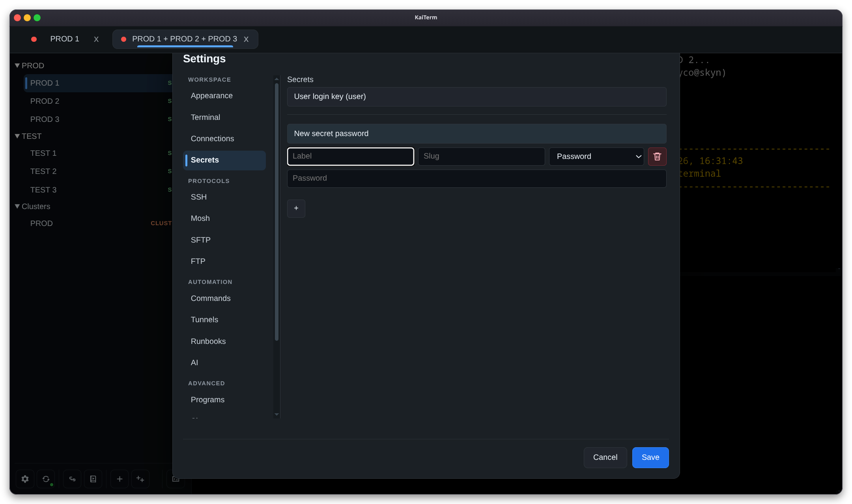Viewport: 852px width, 504px height.
Task: Collapse the PROD group in the sidebar
Action: pyautogui.click(x=17, y=65)
